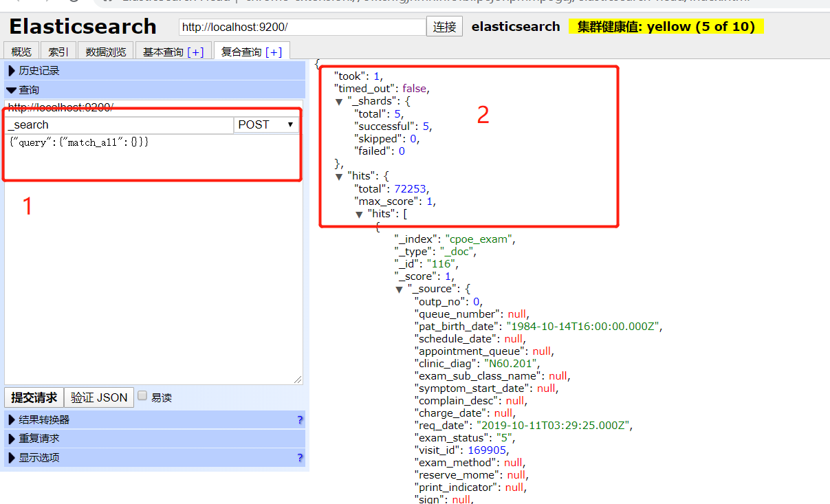Click the "skipped": 0 line
Viewport: 830px width, 504px height.
point(387,138)
